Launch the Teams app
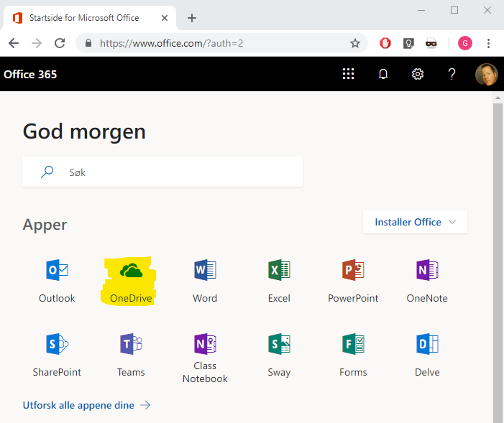The width and height of the screenshot is (504, 423). [x=131, y=355]
